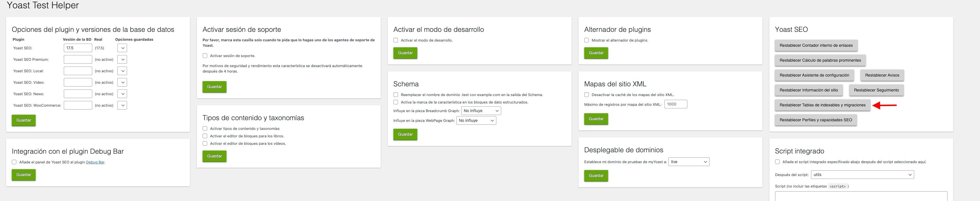Click Guardar in plugin options and database versions
The height and width of the screenshot is (201, 980).
(x=24, y=120)
